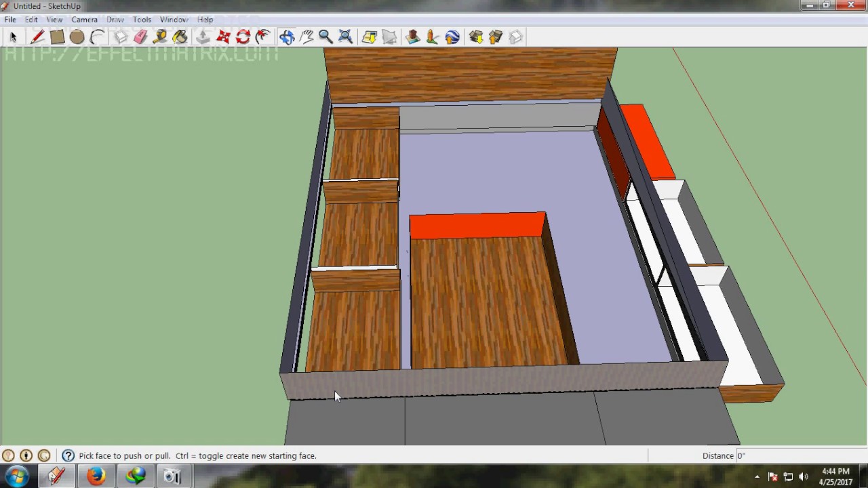868x488 pixels.
Task: Pick the Rectangle tool
Action: pyautogui.click(x=57, y=37)
